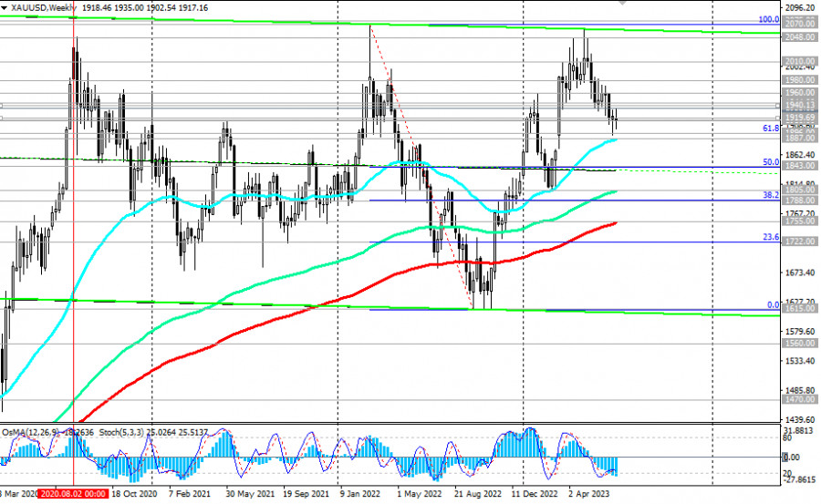
Task: Click the 1755.00 price level tag
Action: pos(799,221)
